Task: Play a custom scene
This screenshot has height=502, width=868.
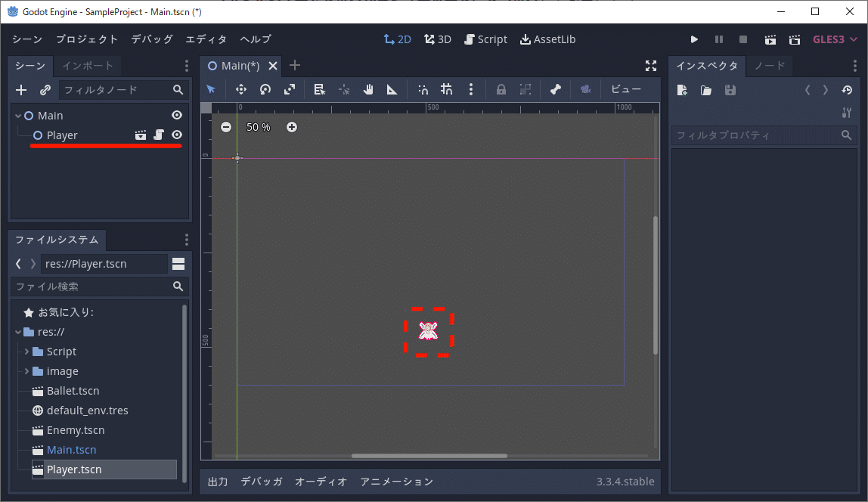Action: [795, 39]
